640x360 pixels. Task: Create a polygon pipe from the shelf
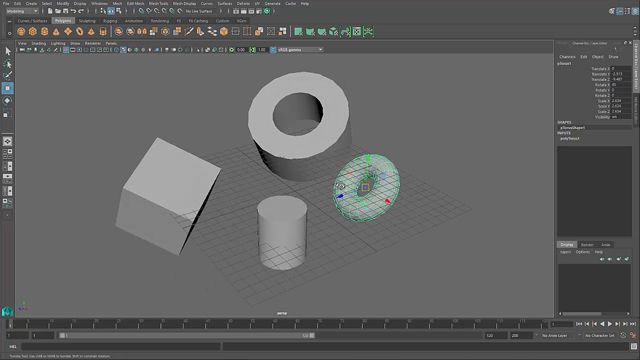(x=103, y=31)
